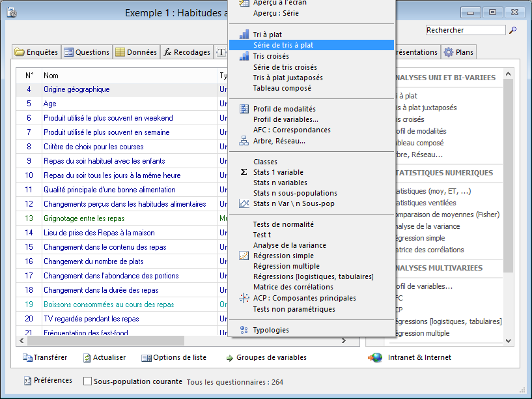Screen dimensions: 532x399
Task: Click Intranet & Internet link
Action: tap(419, 357)
